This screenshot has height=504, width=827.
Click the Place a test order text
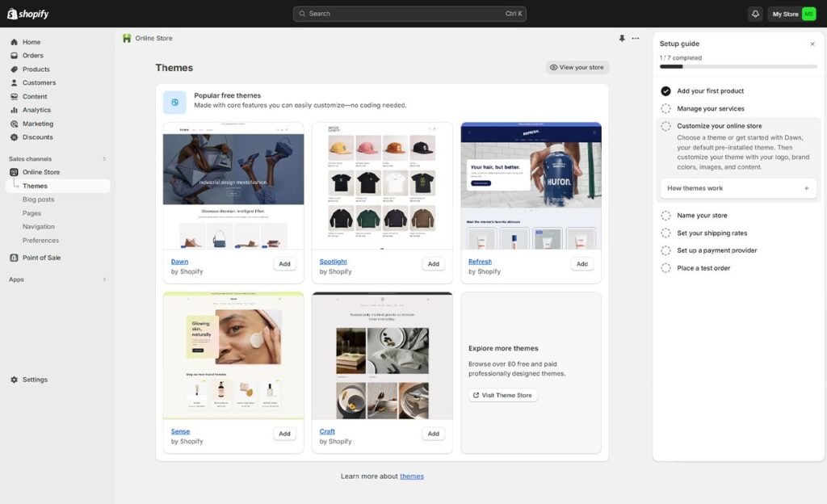click(x=703, y=268)
